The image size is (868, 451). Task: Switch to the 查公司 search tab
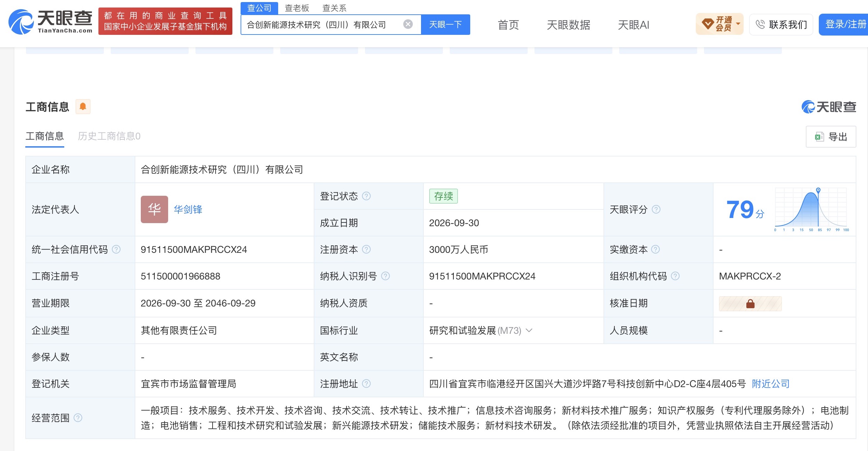pyautogui.click(x=259, y=8)
